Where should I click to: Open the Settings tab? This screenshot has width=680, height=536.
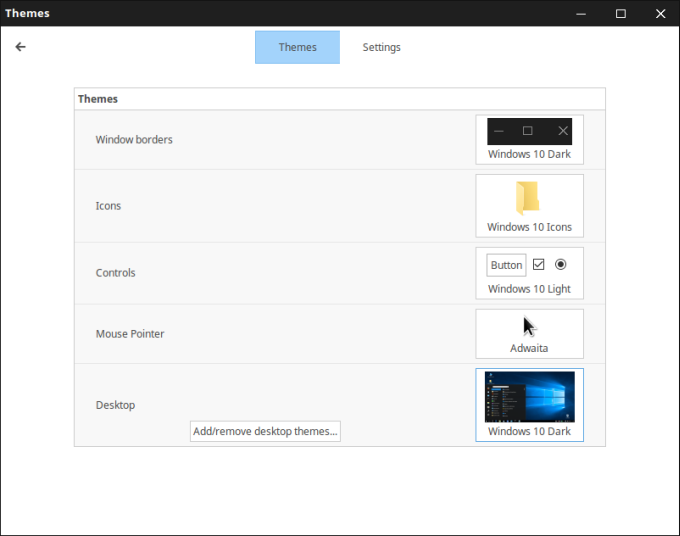[x=382, y=47]
